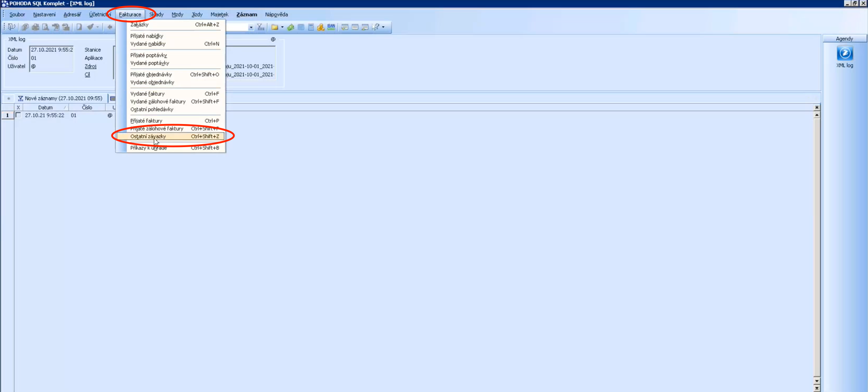Image resolution: width=868 pixels, height=392 pixels.
Task: Open the Záznam menu
Action: point(246,14)
